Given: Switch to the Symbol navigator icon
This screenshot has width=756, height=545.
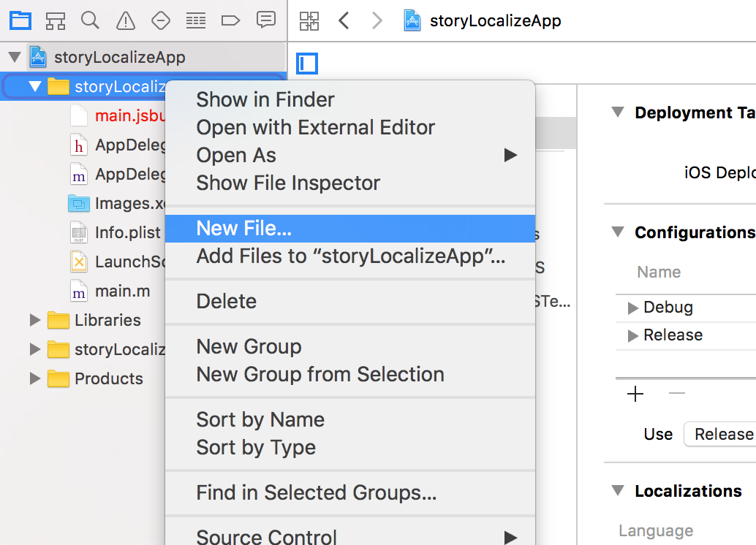Looking at the screenshot, I should pyautogui.click(x=56, y=20).
